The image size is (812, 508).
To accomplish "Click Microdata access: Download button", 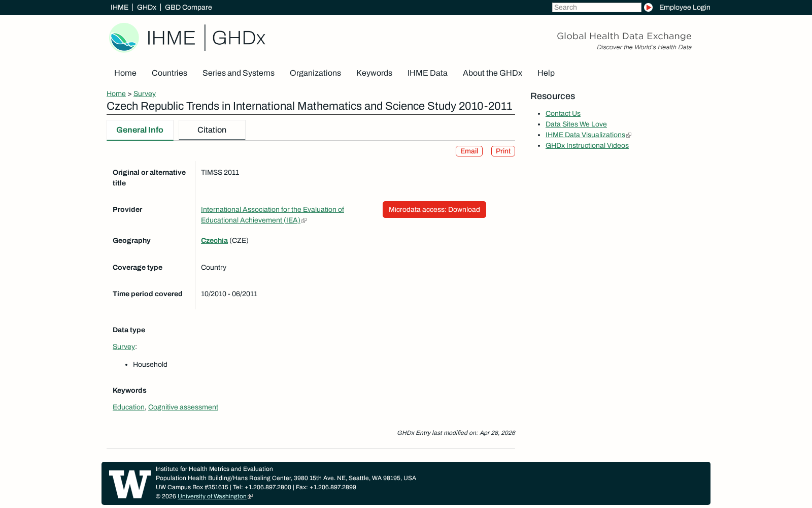I will point(434,209).
